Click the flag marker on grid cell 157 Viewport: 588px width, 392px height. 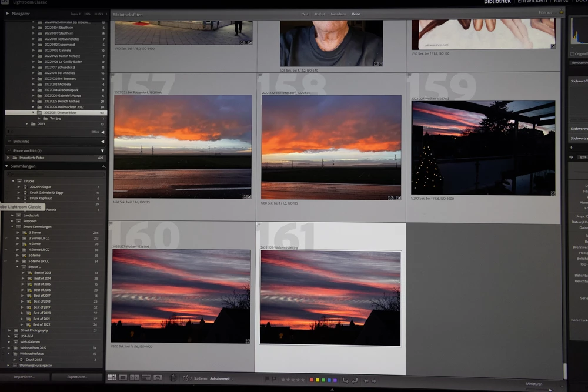[112, 76]
